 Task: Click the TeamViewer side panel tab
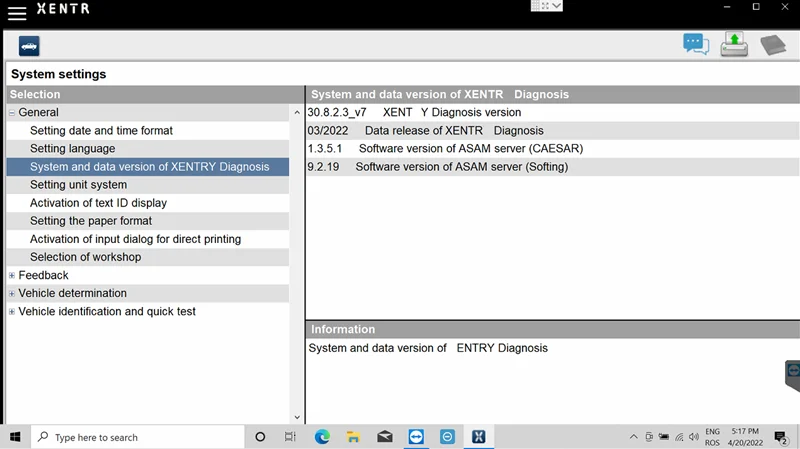point(792,375)
